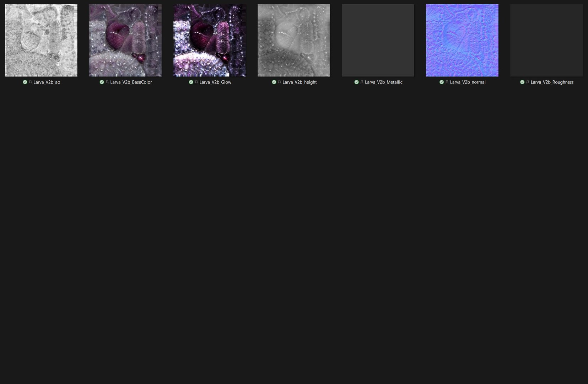The width and height of the screenshot is (588, 384).
Task: Click the user icon next to Larva_V2b_height
Action: click(x=279, y=82)
